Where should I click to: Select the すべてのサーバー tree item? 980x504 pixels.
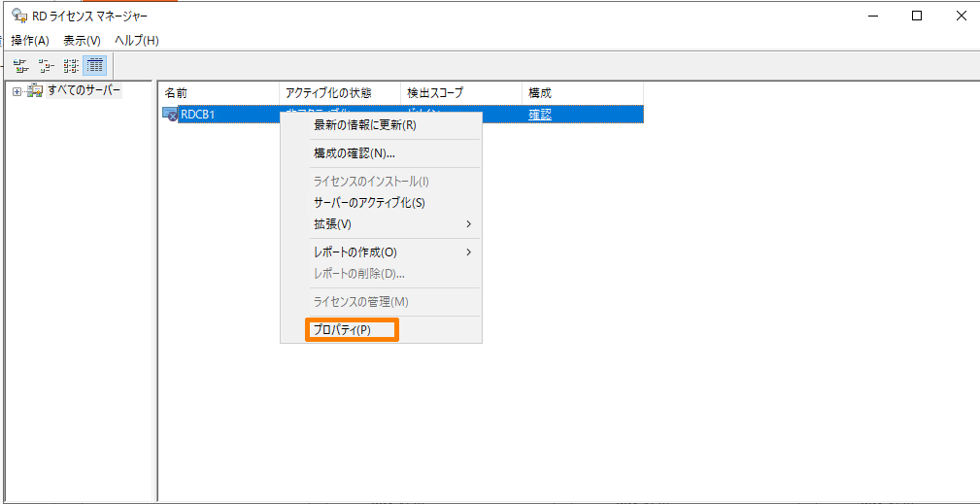point(84,91)
